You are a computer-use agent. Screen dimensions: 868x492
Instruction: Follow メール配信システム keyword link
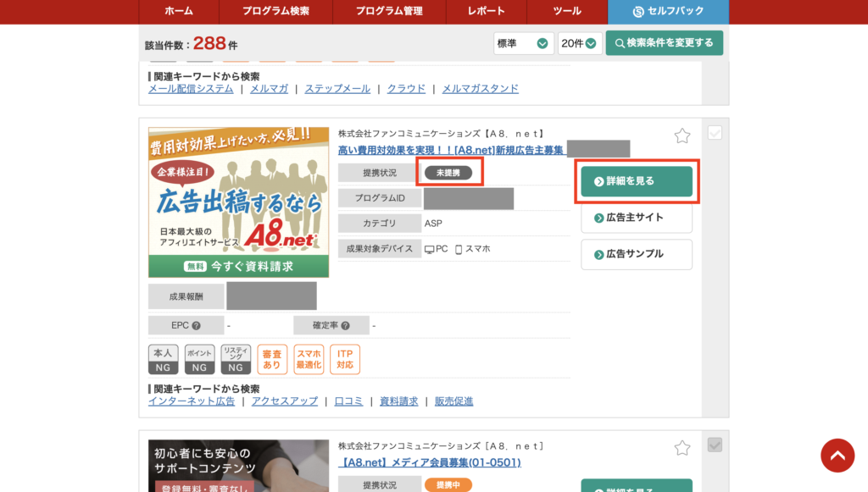191,88
